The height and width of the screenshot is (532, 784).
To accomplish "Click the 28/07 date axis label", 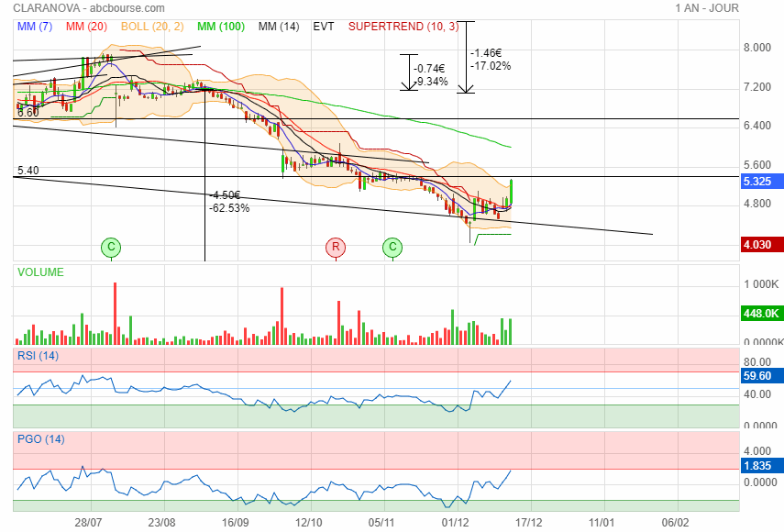I will point(89,523).
